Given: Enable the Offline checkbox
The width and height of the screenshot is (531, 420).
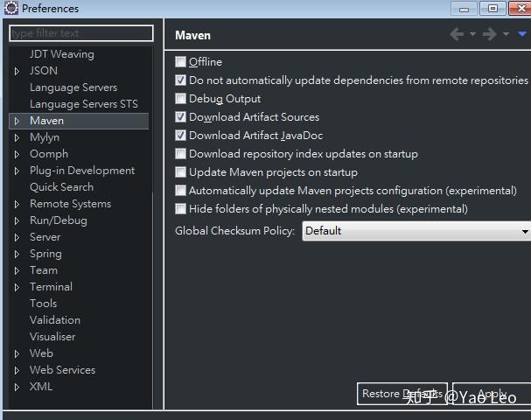Looking at the screenshot, I should 180,62.
